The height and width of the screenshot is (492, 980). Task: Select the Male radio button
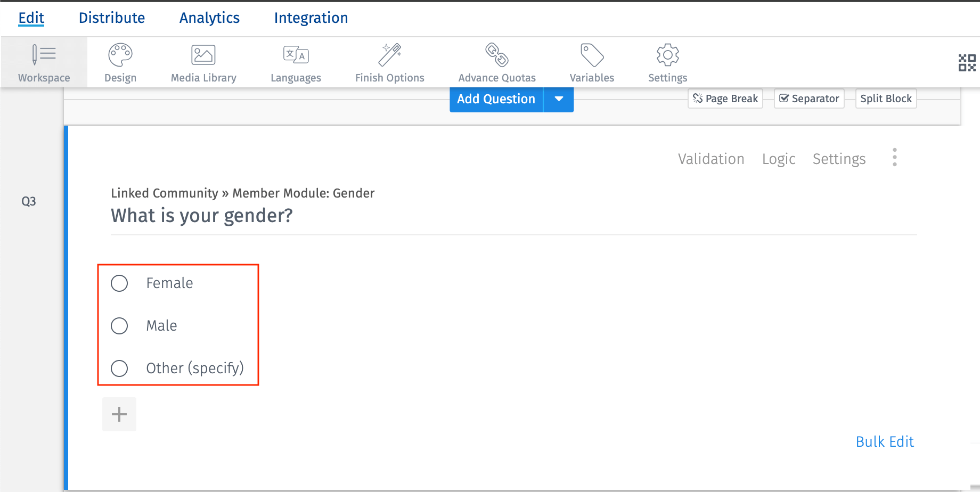click(x=119, y=325)
